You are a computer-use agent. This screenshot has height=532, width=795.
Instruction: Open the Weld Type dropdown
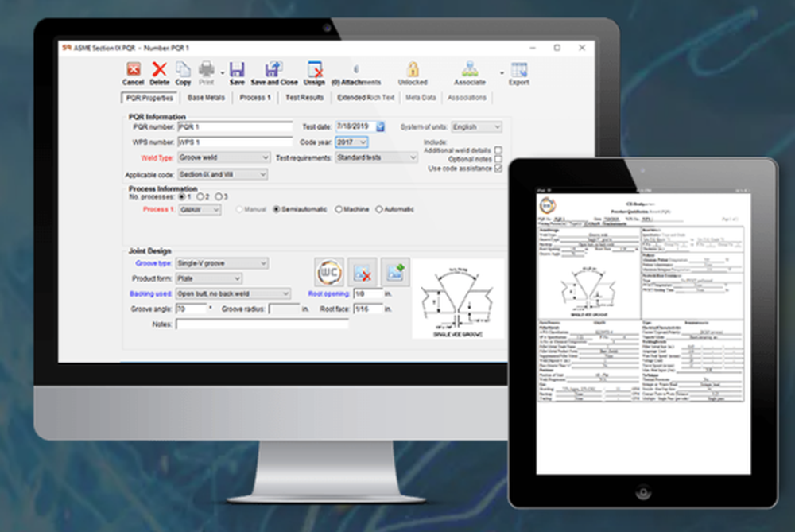(223, 157)
